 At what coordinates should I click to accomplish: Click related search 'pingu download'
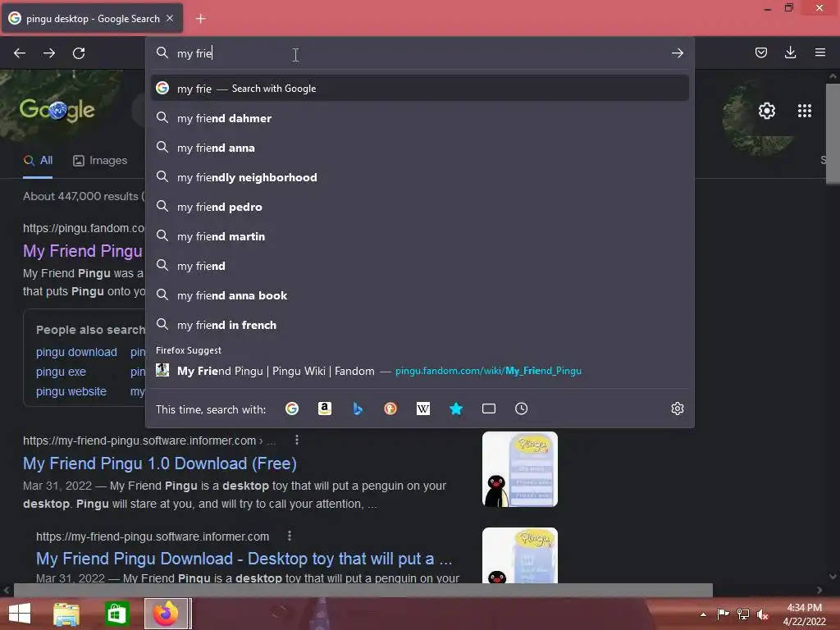76,352
